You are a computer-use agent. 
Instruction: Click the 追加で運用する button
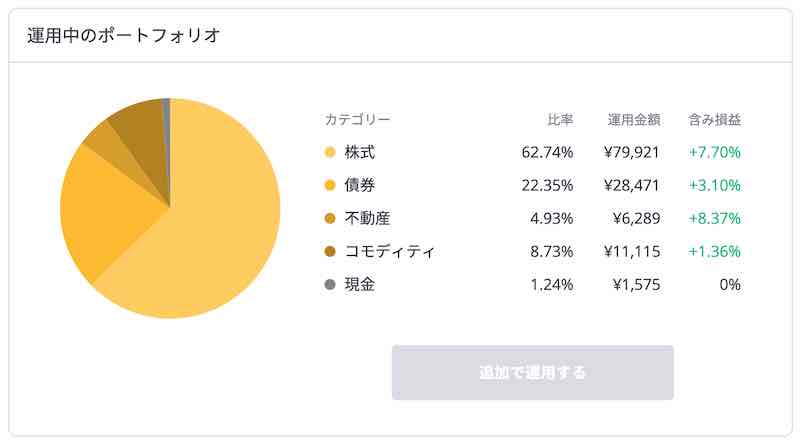(532, 373)
